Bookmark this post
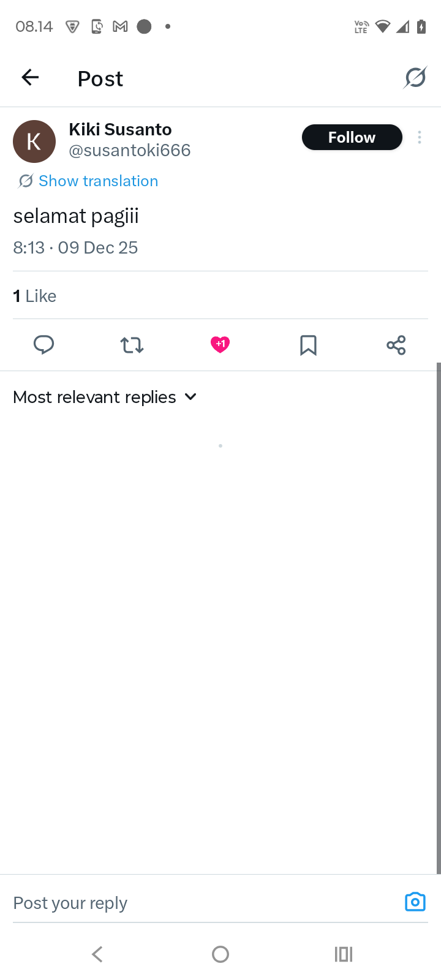The width and height of the screenshot is (441, 980). click(x=308, y=345)
